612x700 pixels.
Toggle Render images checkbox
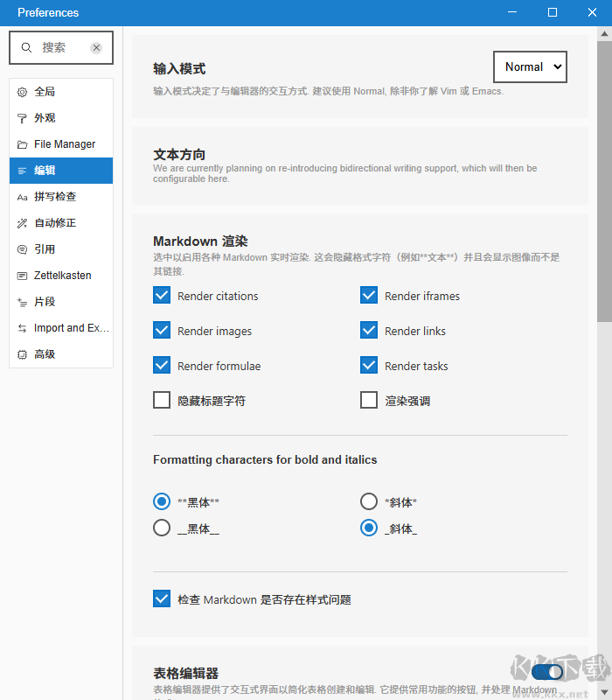[x=162, y=330]
